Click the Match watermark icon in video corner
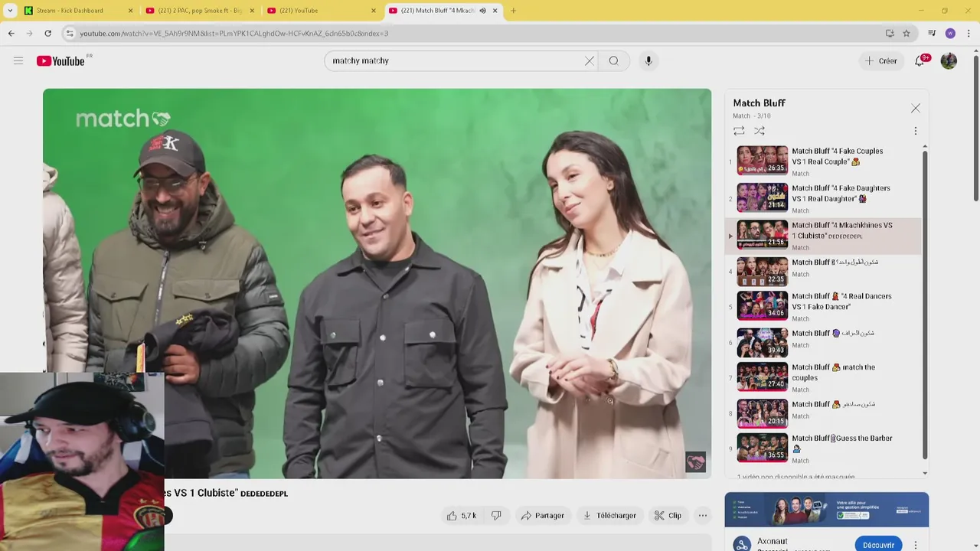This screenshot has height=551, width=980. pyautogui.click(x=695, y=462)
